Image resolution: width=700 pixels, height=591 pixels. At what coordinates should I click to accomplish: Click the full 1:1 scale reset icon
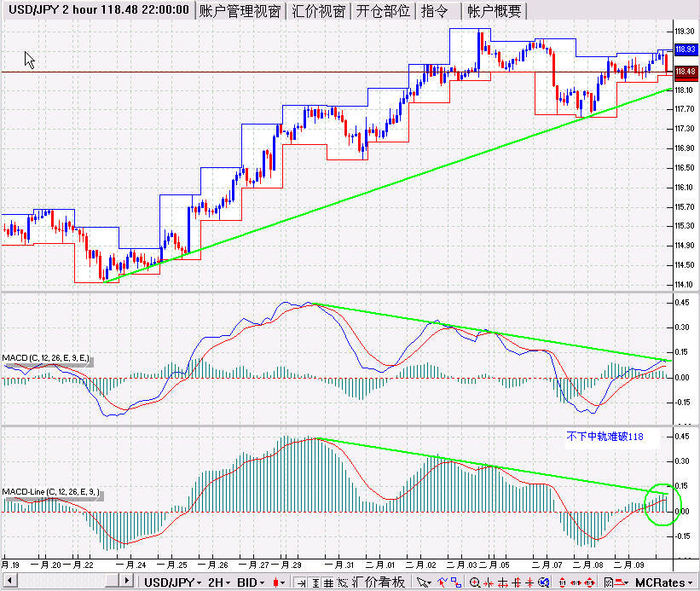pos(590,582)
